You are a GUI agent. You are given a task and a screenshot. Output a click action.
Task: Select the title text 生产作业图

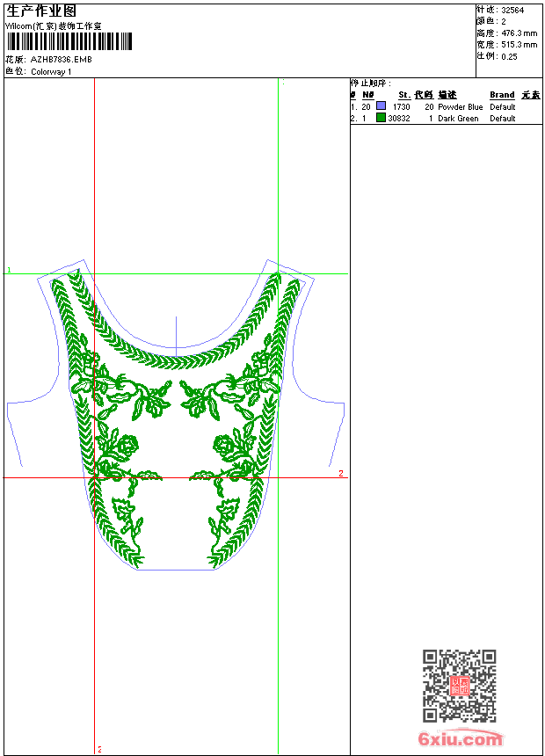[x=41, y=11]
